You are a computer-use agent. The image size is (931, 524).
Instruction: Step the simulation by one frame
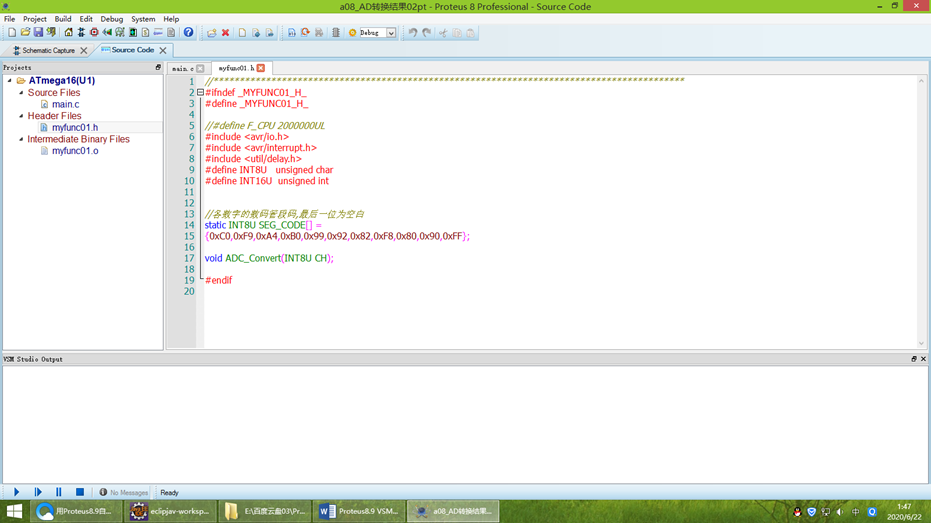tap(38, 492)
